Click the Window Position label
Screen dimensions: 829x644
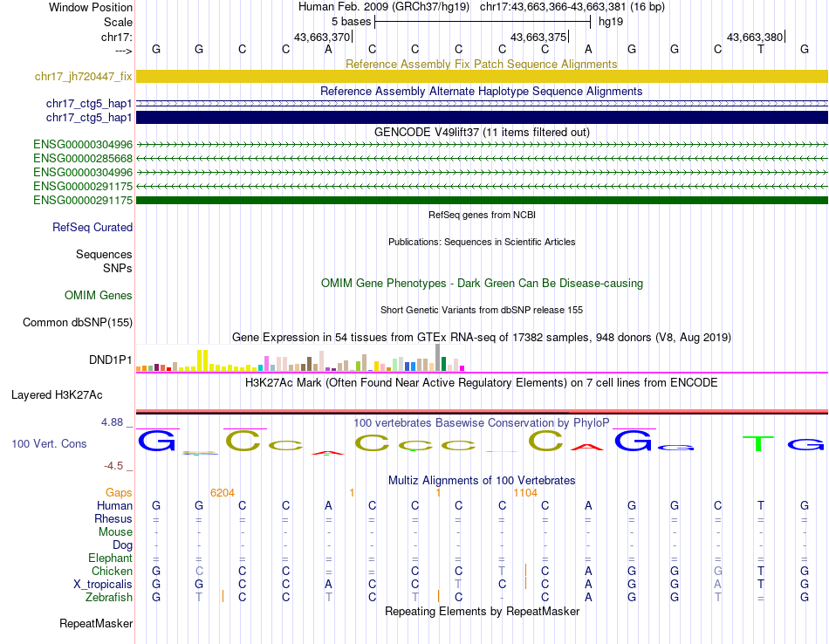(91, 7)
